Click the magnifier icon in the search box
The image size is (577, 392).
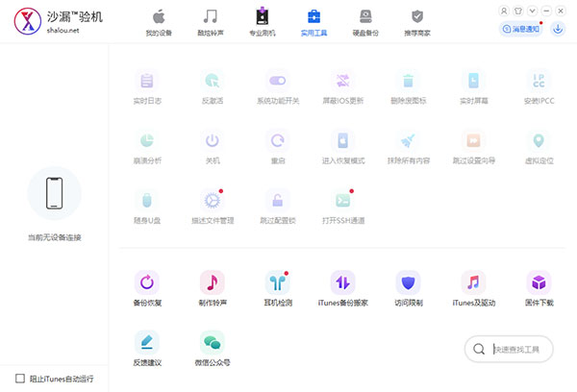pos(479,349)
